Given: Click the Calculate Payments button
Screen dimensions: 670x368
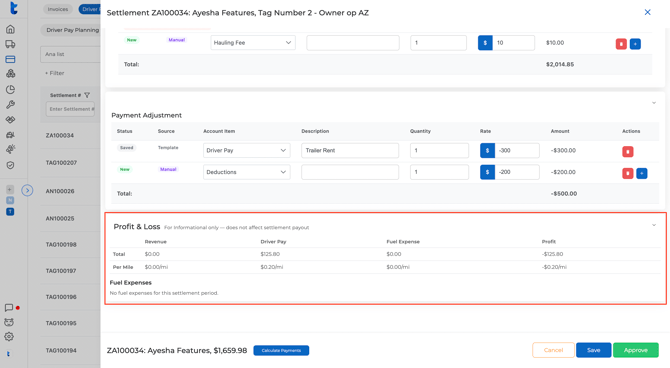Looking at the screenshot, I should (281, 350).
